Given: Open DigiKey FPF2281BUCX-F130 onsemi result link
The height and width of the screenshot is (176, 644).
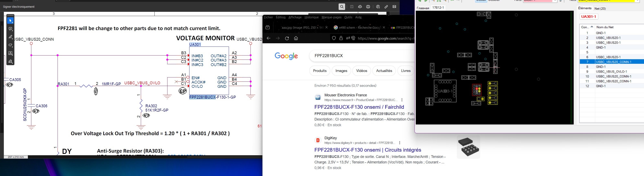Looking at the screenshot, I should pos(368,150).
